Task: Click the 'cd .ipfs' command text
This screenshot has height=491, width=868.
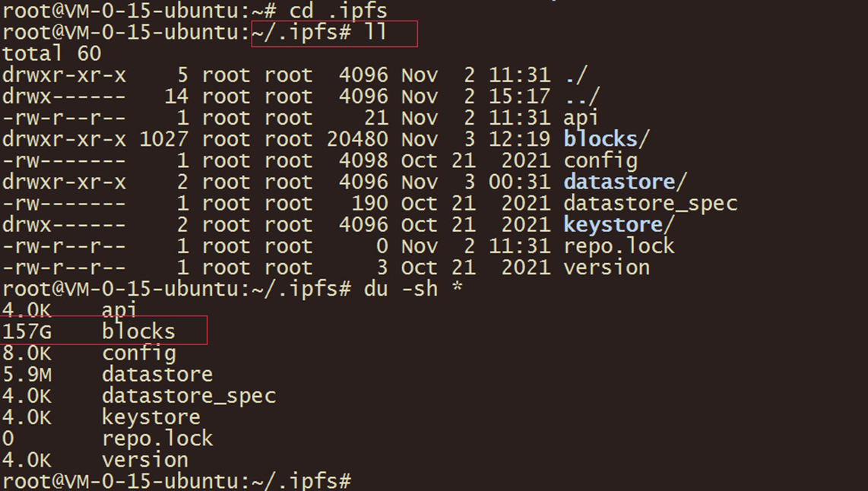Action: [338, 11]
